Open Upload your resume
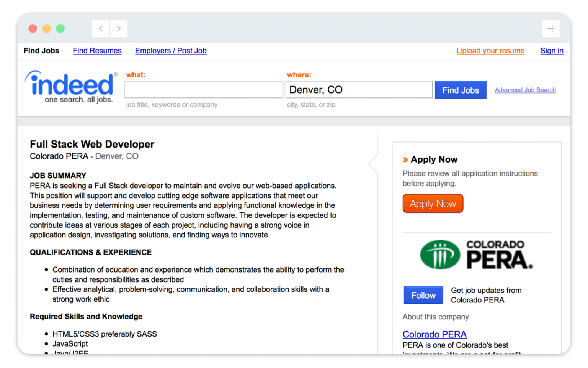588x368 pixels. (490, 51)
